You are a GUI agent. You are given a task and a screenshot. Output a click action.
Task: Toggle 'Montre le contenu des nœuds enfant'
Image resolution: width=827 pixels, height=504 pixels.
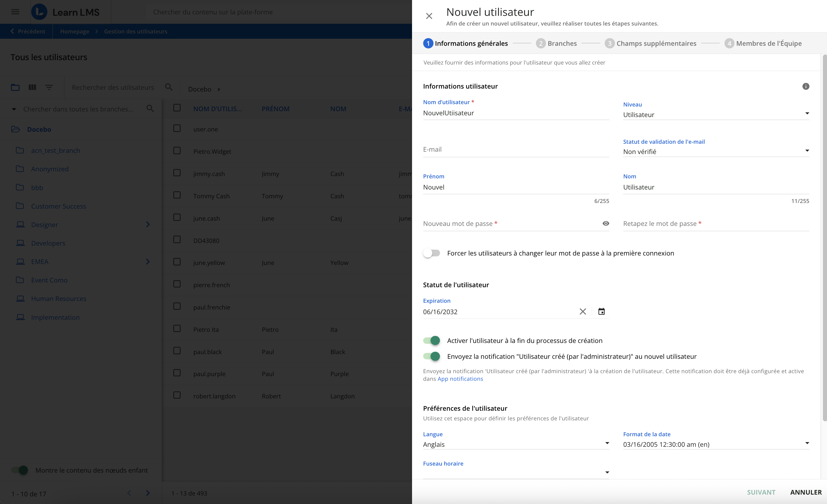pos(20,470)
